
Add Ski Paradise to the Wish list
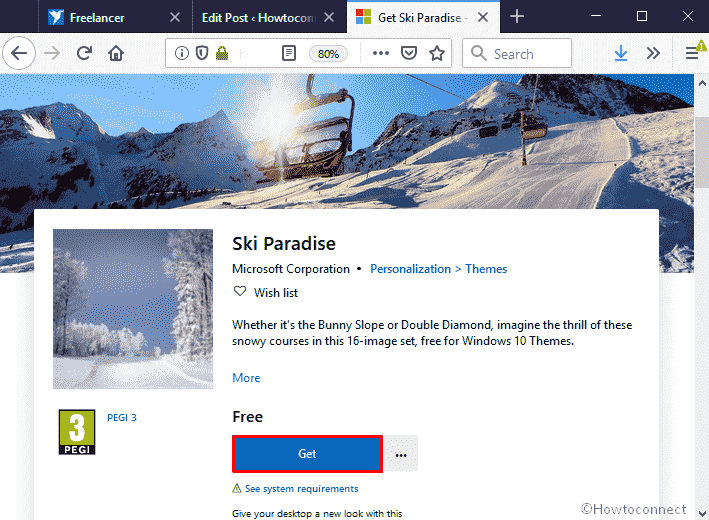[240, 292]
